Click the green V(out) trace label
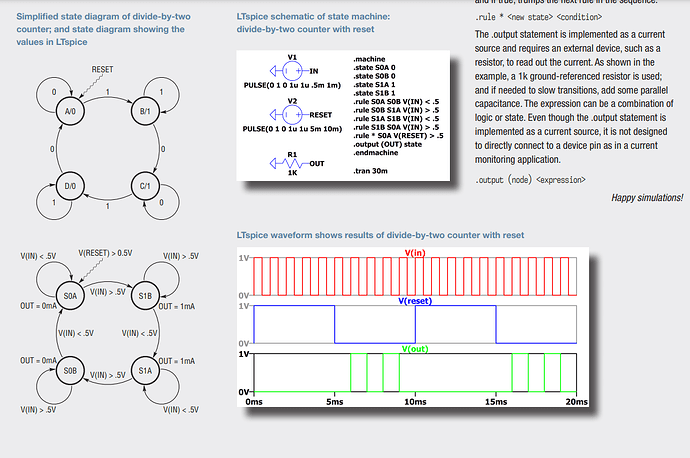Image resolution: width=690 pixels, height=458 pixels. (415, 349)
